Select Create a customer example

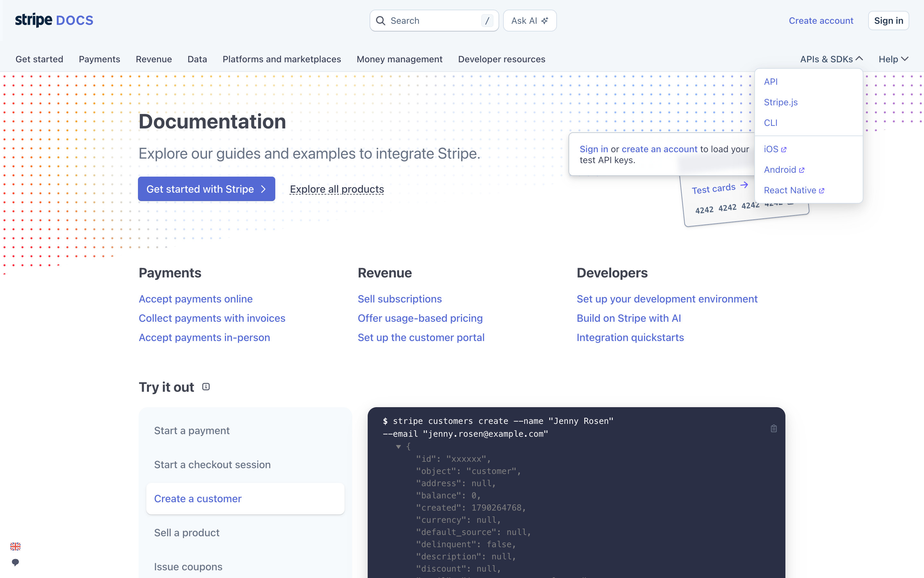[x=245, y=498]
